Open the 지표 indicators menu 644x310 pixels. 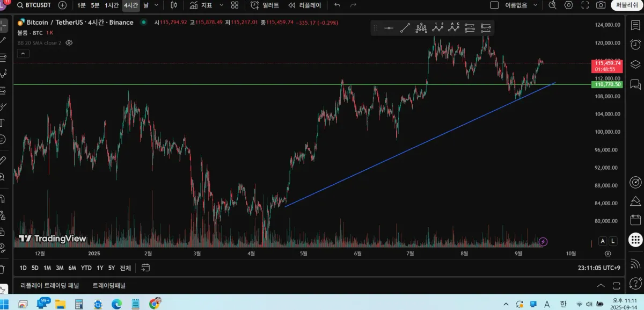[x=201, y=5]
